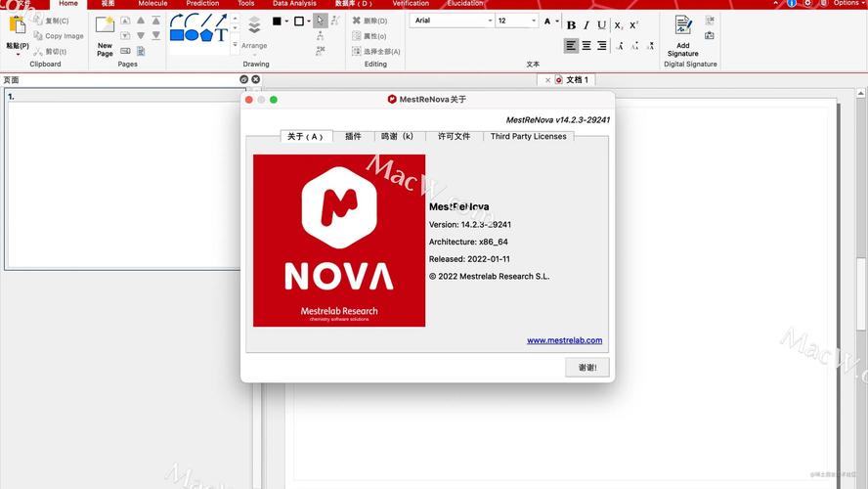Click the settings gear icon beside Options

[807, 3]
